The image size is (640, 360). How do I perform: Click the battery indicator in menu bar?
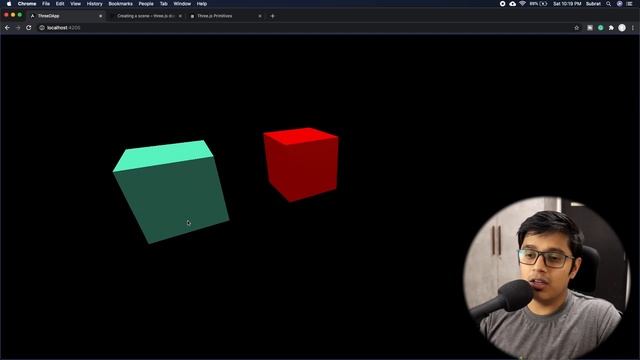(x=539, y=4)
